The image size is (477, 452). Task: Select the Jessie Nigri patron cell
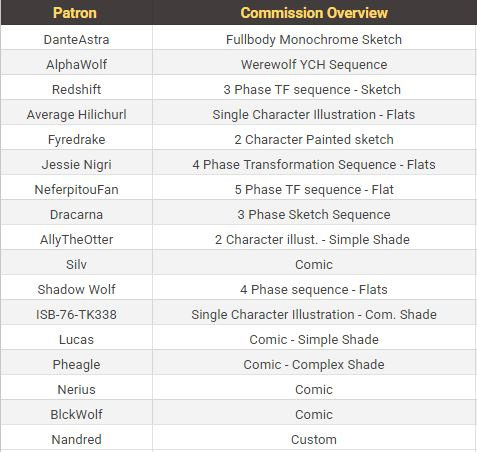click(x=76, y=163)
